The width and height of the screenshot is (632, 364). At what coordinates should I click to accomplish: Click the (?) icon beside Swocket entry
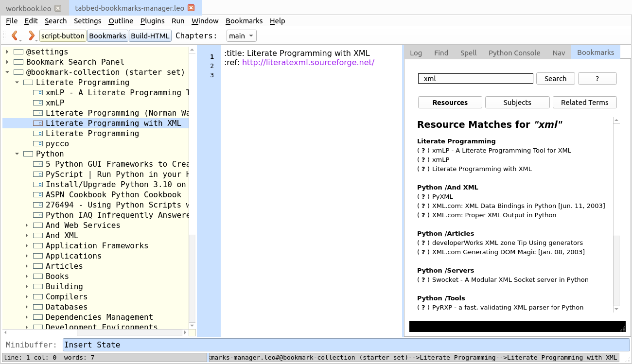pyautogui.click(x=422, y=279)
